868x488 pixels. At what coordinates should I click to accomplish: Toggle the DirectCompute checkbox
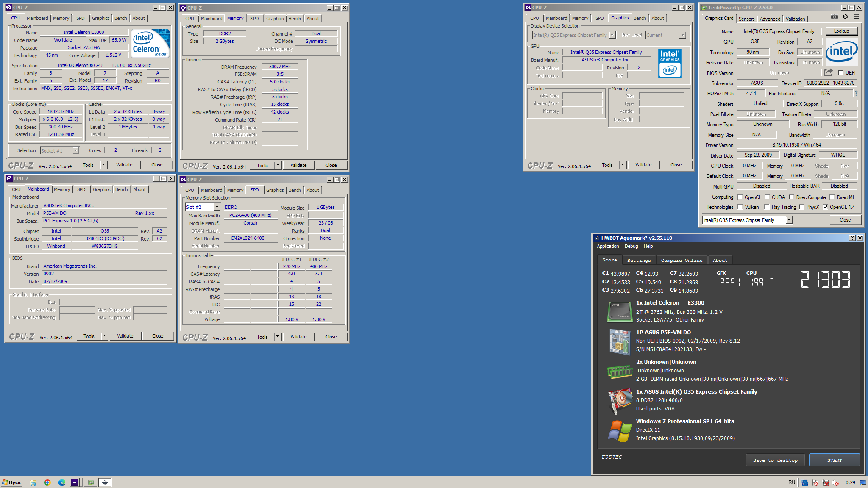791,197
